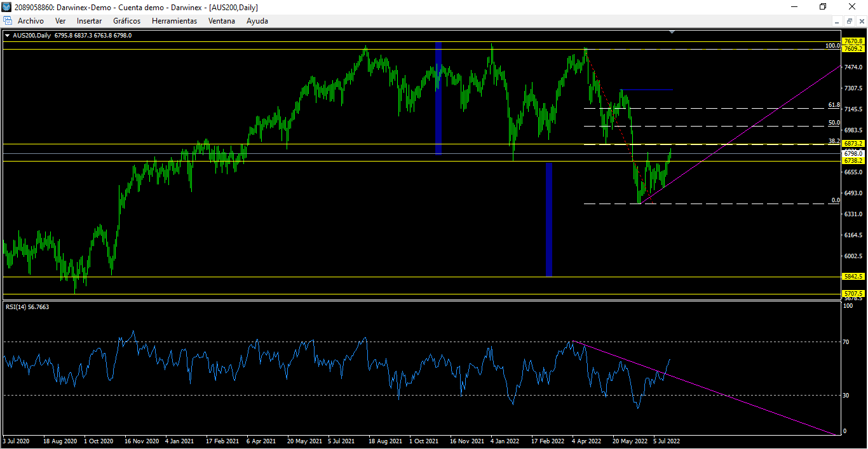Click the RSI(14) indicator label
This screenshot has width=868, height=449.
coord(27,307)
